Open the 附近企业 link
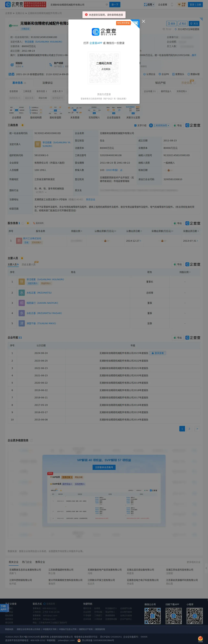Screen dimensions: 208x644 click(90, 200)
